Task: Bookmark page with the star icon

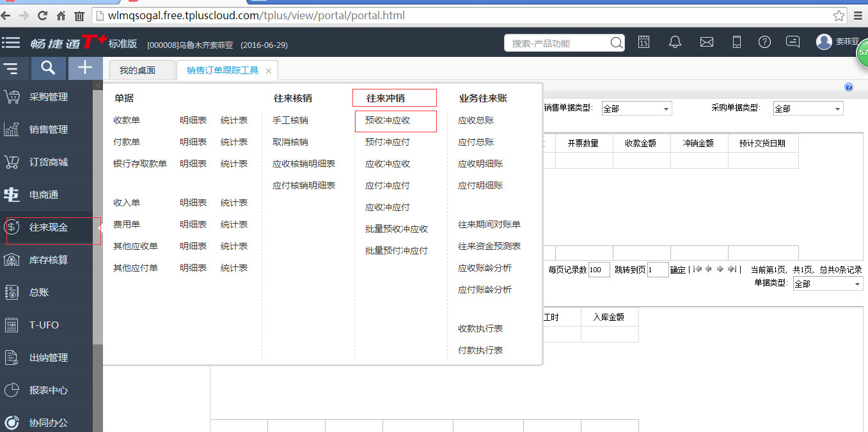Action: coord(839,15)
